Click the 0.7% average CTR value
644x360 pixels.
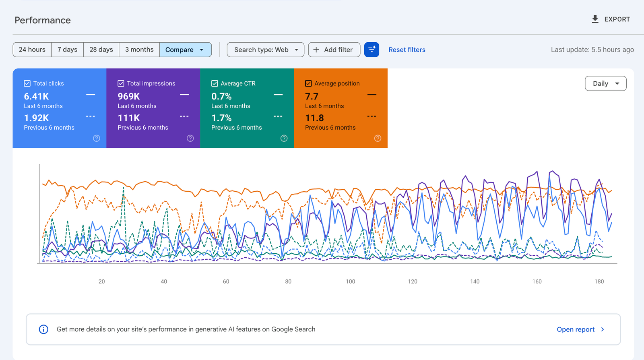(221, 96)
